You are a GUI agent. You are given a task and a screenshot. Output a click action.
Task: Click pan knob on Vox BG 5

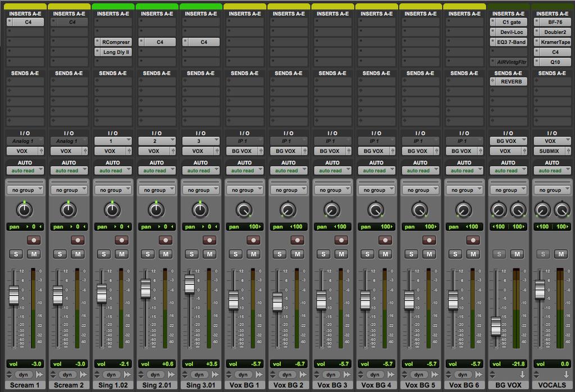420,209
